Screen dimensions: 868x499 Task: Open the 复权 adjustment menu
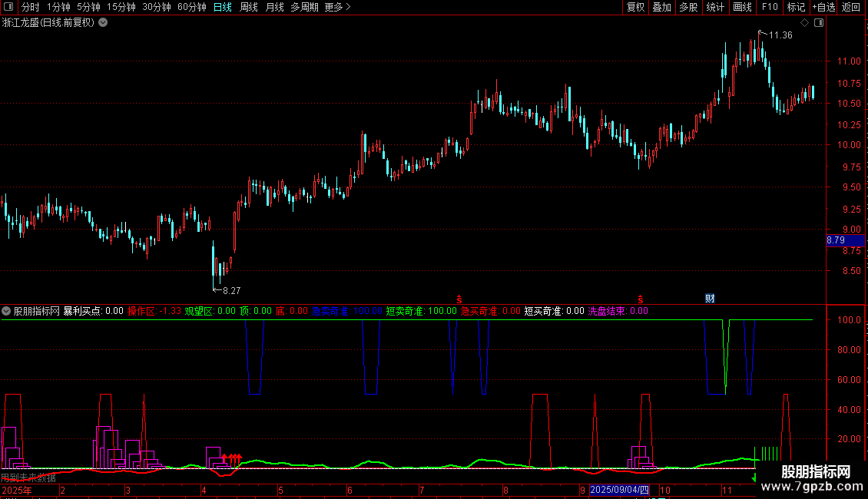(x=635, y=7)
